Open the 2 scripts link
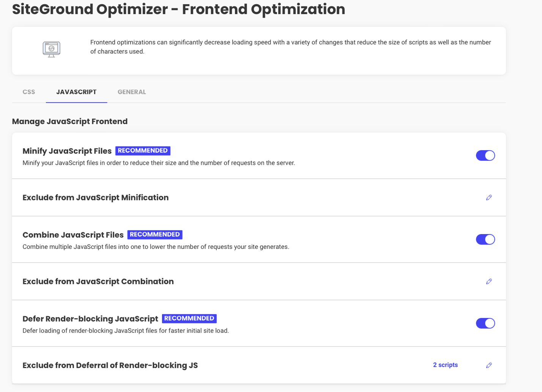 point(445,365)
